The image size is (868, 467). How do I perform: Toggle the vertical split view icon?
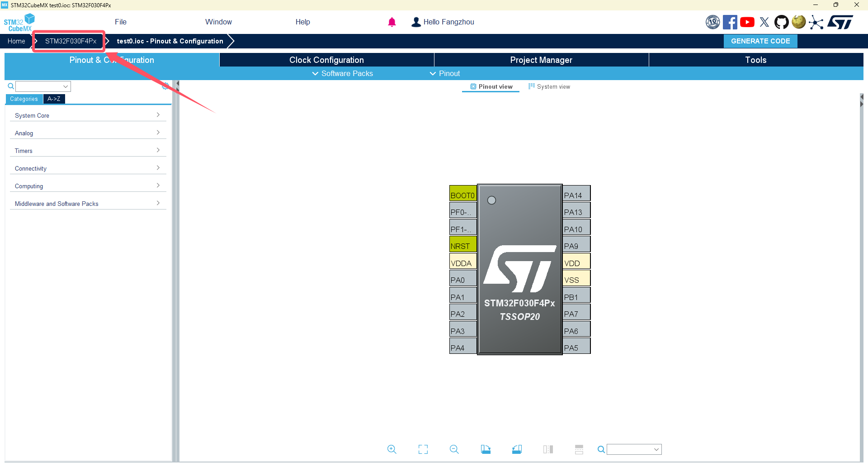pyautogui.click(x=548, y=449)
